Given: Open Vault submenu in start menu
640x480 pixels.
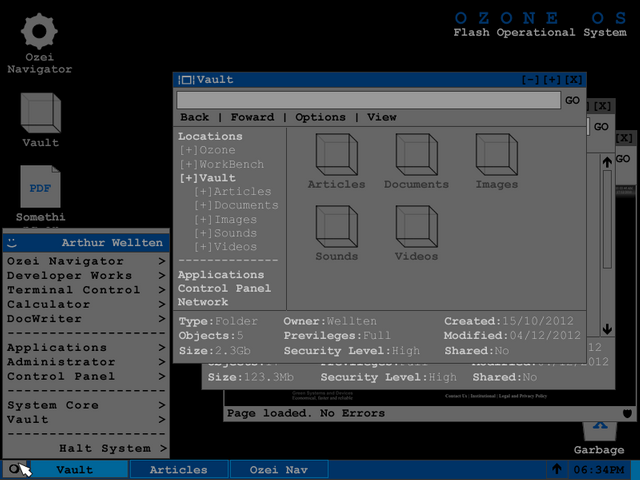Looking at the screenshot, I should tap(86, 420).
